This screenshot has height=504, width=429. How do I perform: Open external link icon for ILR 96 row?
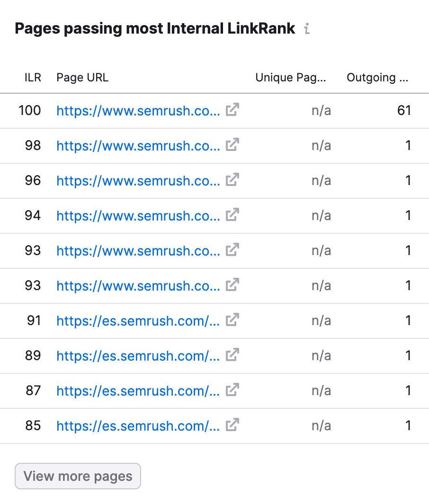point(232,180)
